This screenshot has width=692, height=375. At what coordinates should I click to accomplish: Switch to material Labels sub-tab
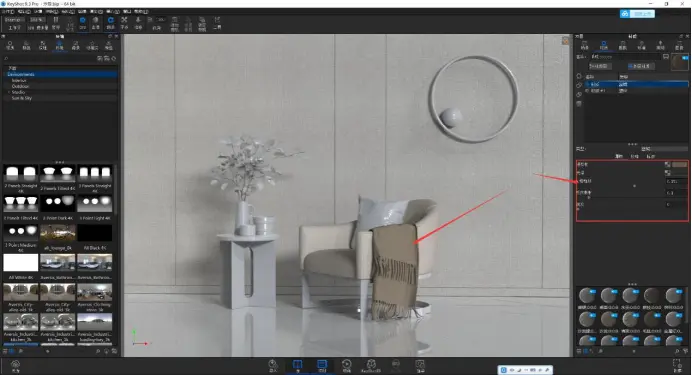coord(651,157)
